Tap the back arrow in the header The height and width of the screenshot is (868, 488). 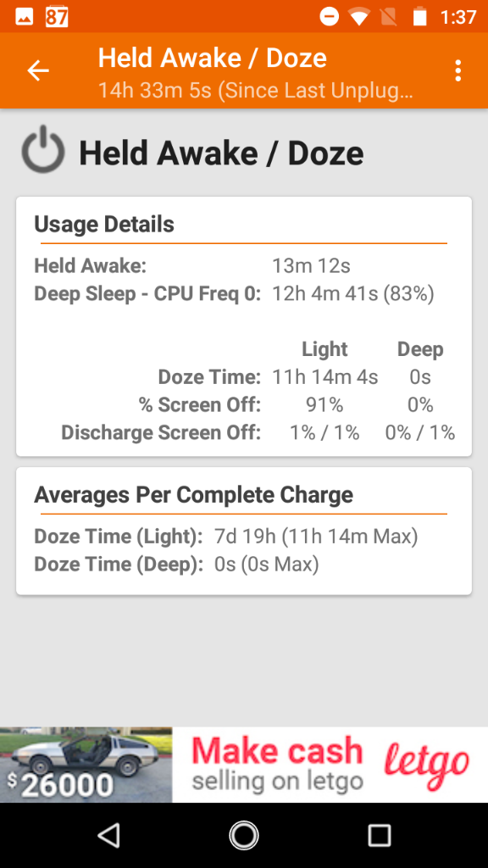(x=38, y=71)
